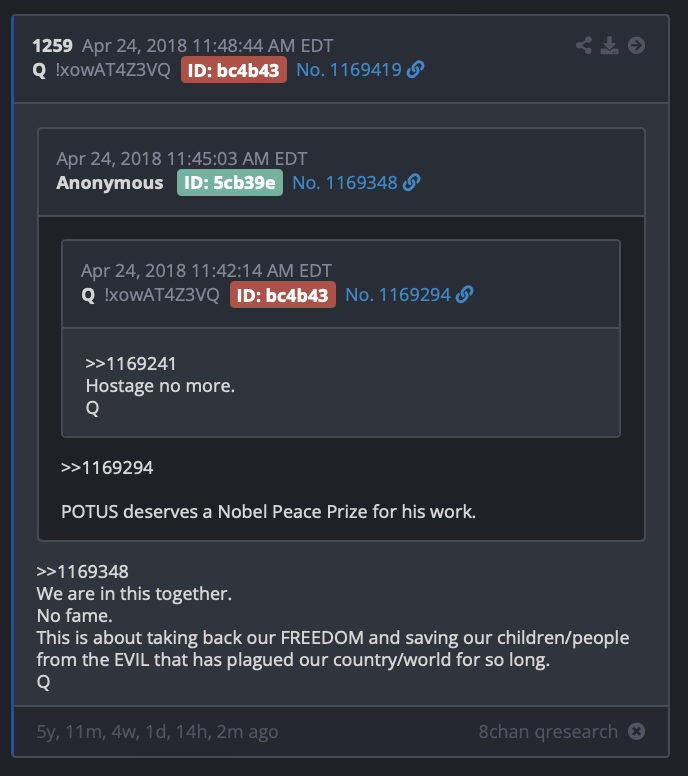Image resolution: width=688 pixels, height=776 pixels.
Task: Open the post link No. 1169348
Action: click(x=344, y=183)
